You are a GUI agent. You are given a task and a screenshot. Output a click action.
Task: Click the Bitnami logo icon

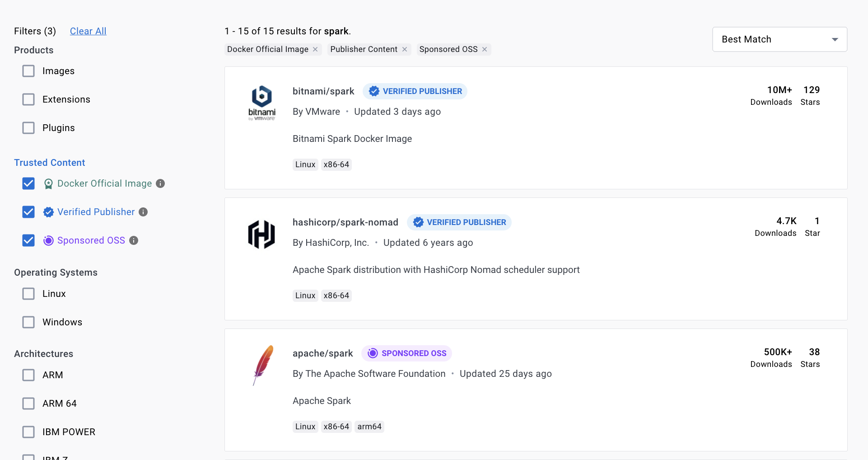click(262, 103)
